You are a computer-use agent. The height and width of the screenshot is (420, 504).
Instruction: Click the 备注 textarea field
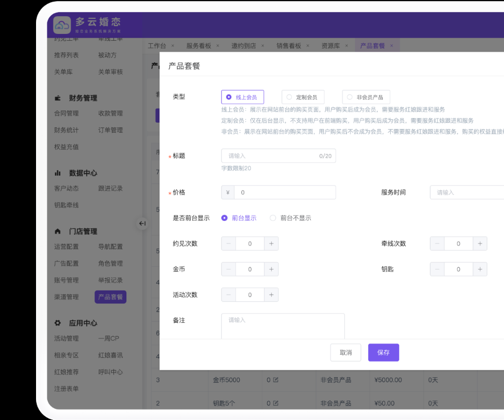click(283, 326)
